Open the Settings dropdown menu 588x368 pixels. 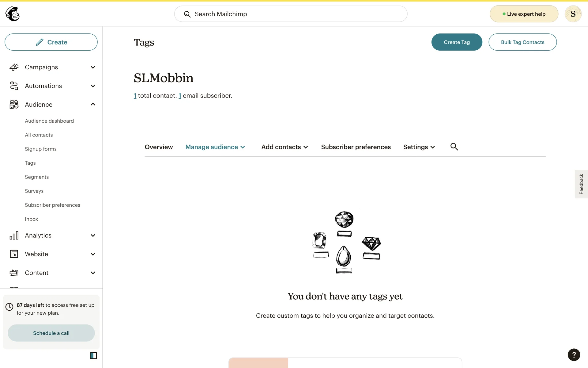click(419, 147)
